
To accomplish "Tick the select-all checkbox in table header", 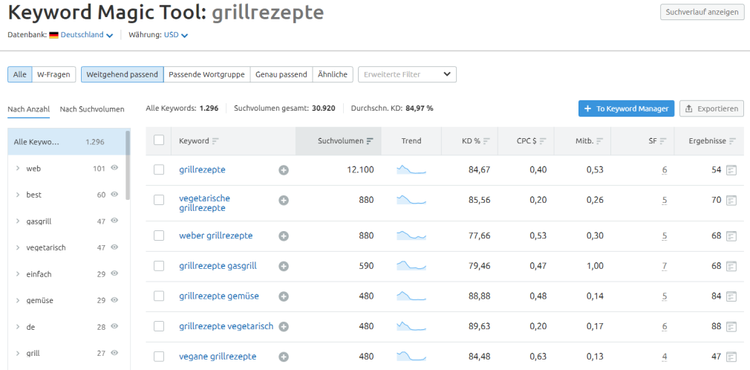I will point(159,140).
